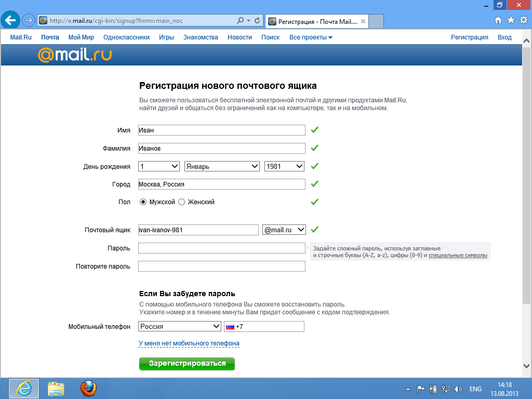Launch Firefox from the taskbar
The height and width of the screenshot is (399, 532).
pyautogui.click(x=88, y=388)
